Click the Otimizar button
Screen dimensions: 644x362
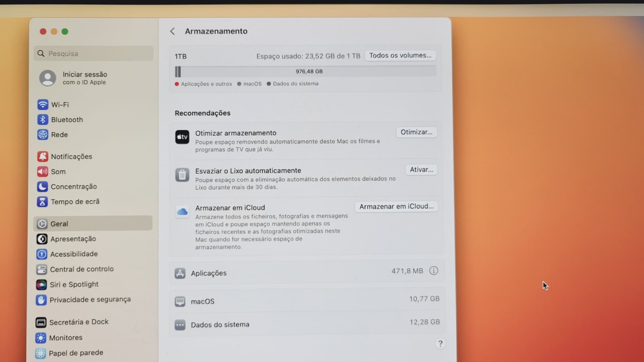(417, 132)
